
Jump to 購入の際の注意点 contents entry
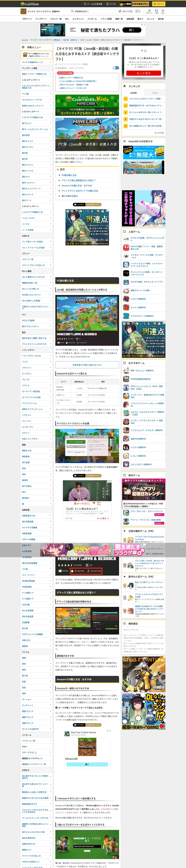click(x=70, y=196)
